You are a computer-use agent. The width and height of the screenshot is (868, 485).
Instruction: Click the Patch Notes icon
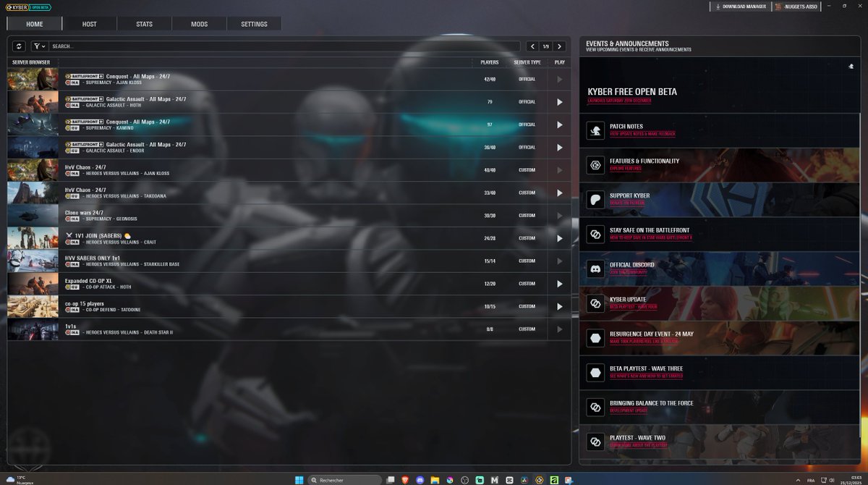point(595,130)
